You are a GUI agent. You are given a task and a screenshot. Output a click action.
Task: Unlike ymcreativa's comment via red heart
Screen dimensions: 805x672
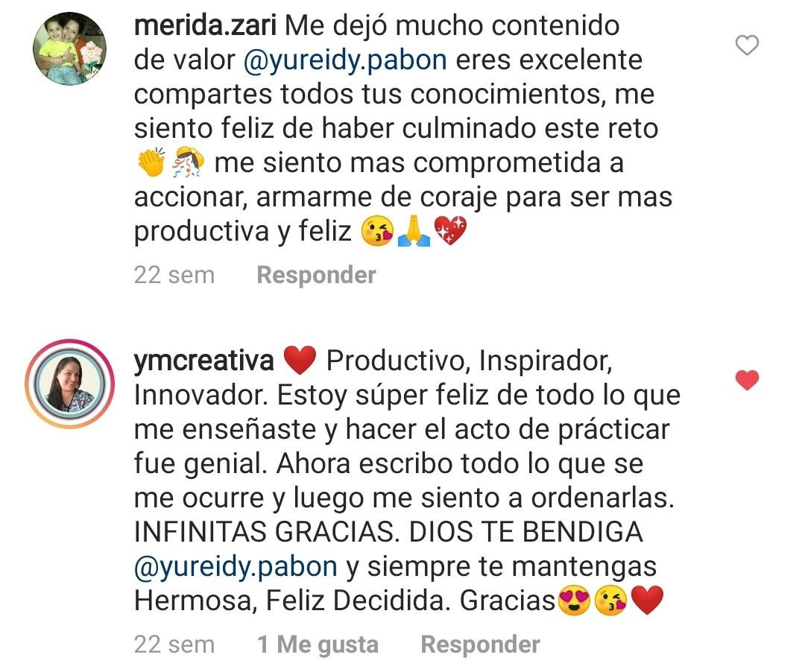(747, 380)
